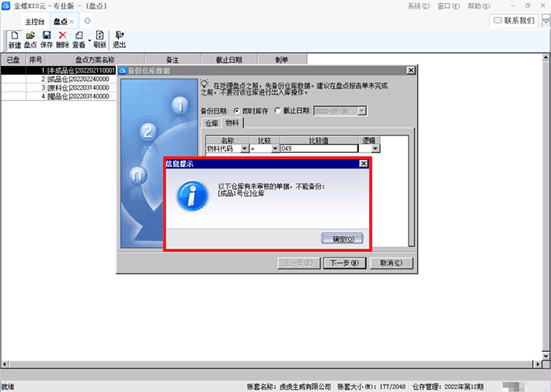Click the 刷新 (Refresh) toolbar icon

(x=100, y=39)
